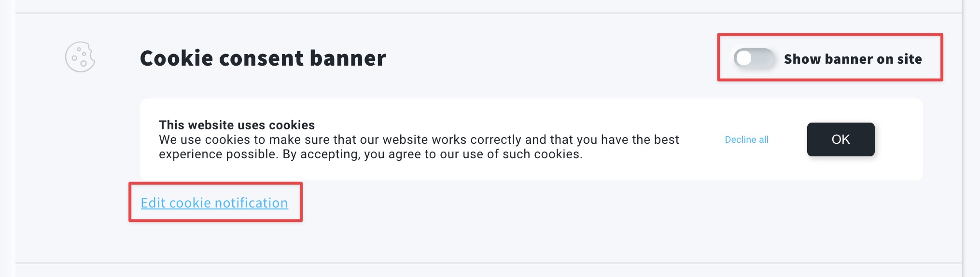Click the word 'Edit' in the notification link
The image size is (980, 277).
[x=153, y=203]
